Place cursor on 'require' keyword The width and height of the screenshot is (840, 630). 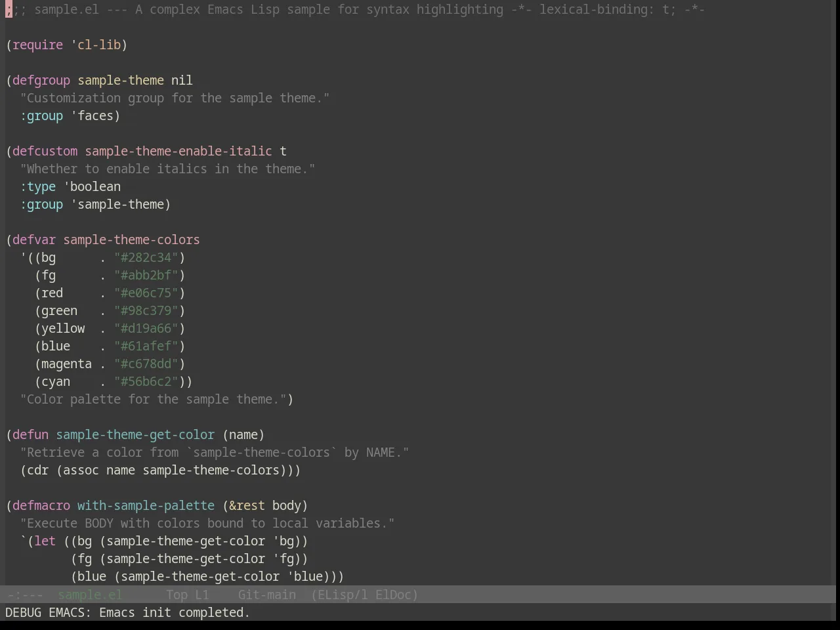click(37, 45)
